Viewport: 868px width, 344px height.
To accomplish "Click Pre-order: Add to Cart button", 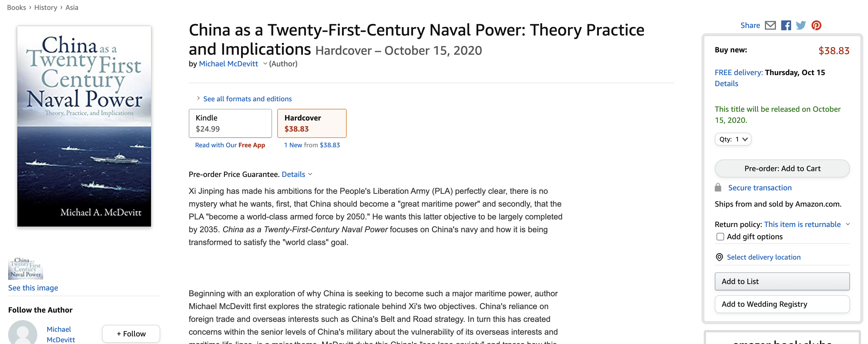I will pos(782,168).
